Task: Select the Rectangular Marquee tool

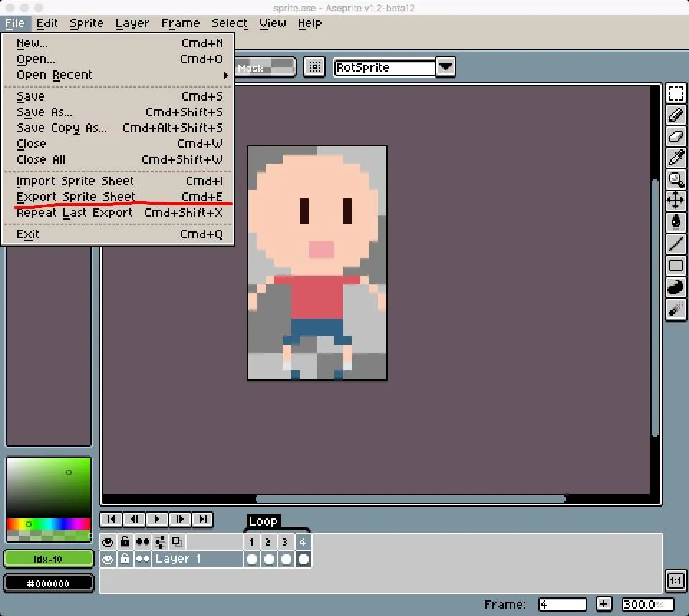Action: point(676,93)
